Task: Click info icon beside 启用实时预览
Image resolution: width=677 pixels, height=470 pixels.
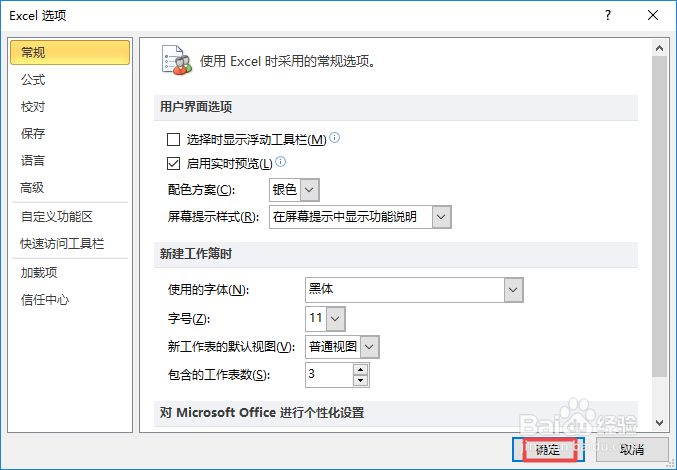Action: 281,162
